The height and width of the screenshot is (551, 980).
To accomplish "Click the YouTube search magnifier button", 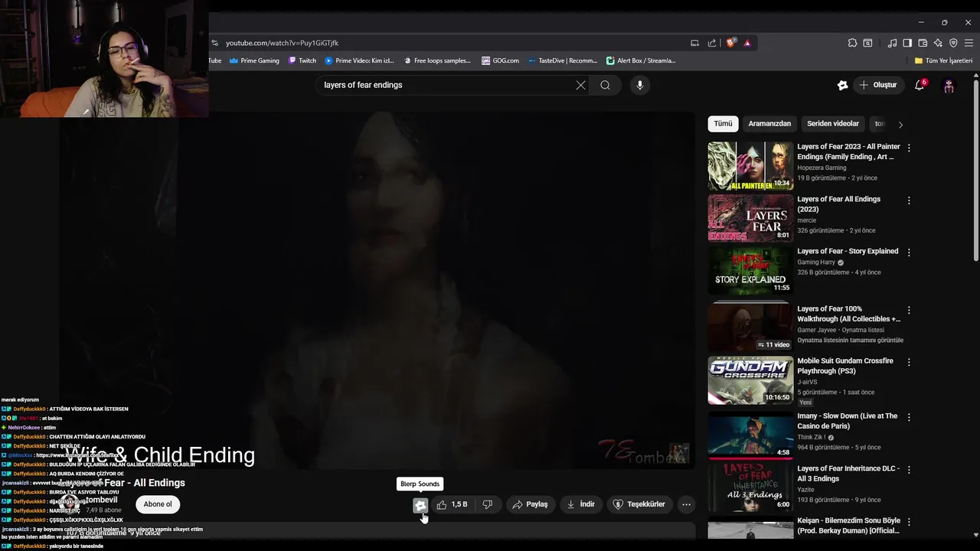I will tap(605, 85).
